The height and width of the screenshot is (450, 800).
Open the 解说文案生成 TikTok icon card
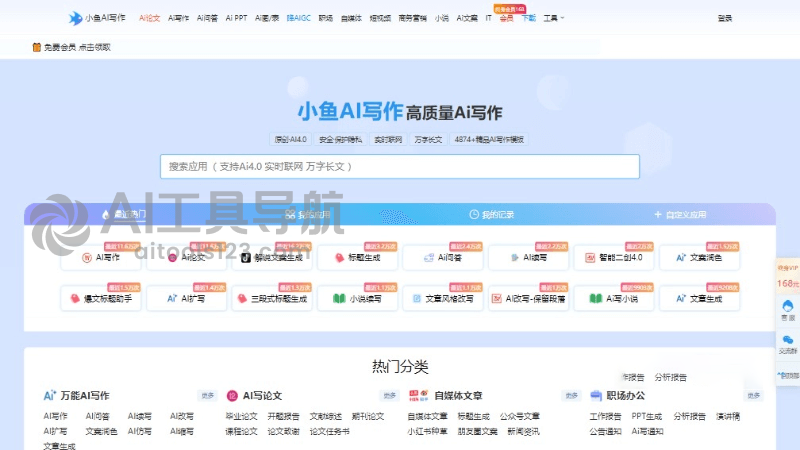click(246, 258)
